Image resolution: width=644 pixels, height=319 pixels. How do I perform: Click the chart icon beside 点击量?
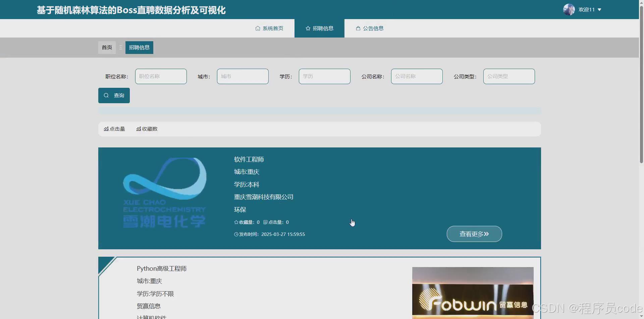(105, 129)
